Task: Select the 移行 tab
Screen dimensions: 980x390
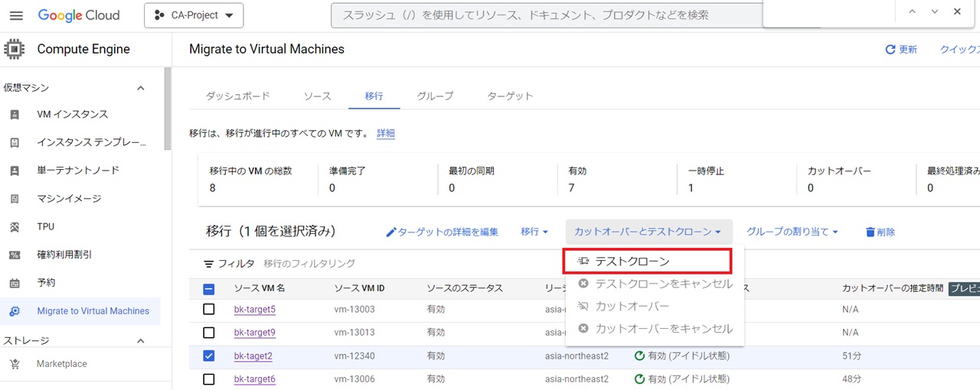Action: coord(374,96)
